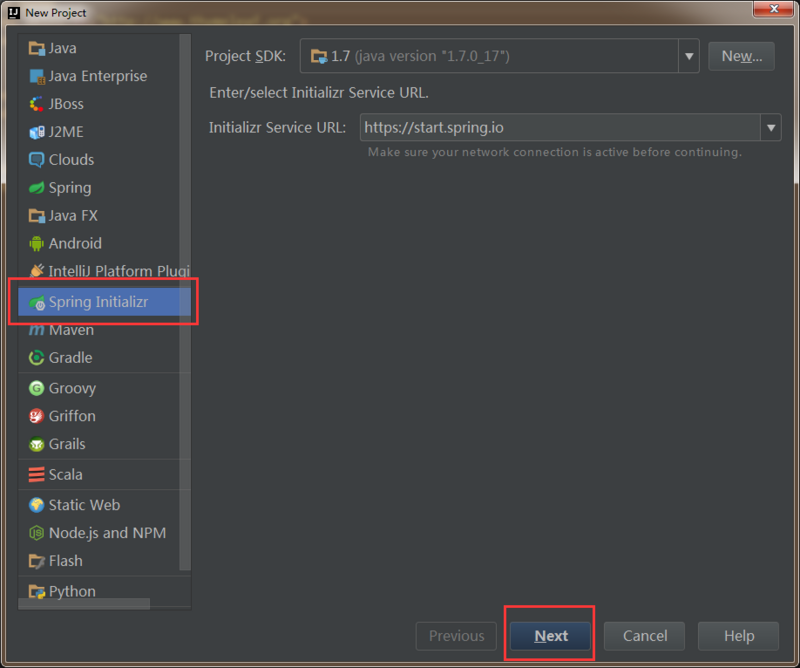Image resolution: width=800 pixels, height=668 pixels.
Task: Select the 'Node.js and NPM' label
Action: point(108,533)
